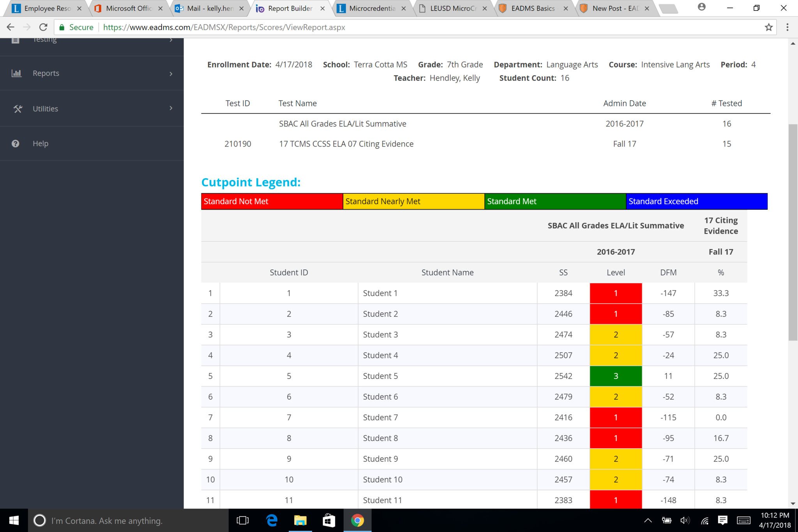Click Help in the sidebar
Screen dimensions: 798x532
pyautogui.click(x=41, y=143)
